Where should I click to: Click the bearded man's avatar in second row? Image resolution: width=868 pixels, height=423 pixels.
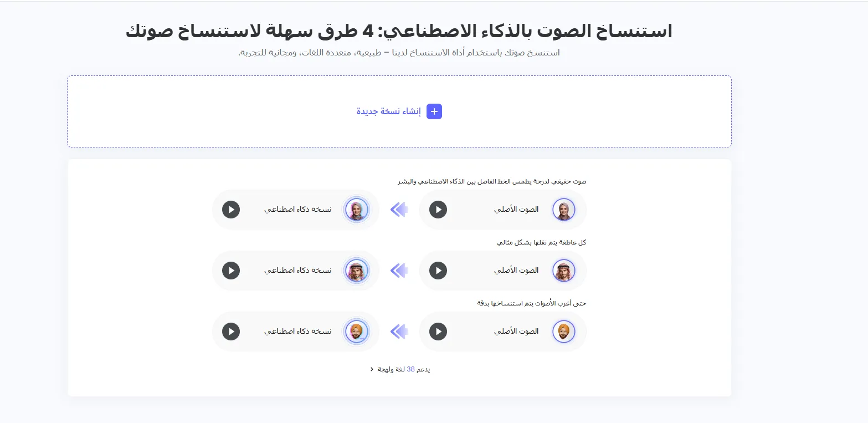coord(563,271)
